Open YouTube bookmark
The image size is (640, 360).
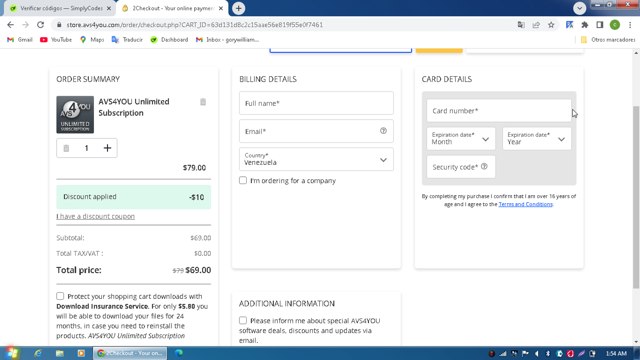point(56,40)
